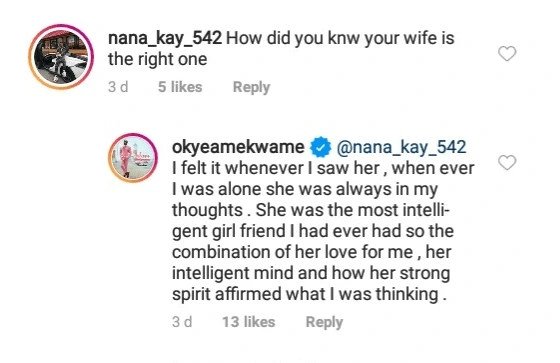Open nana_kay_542's profile picture
Image resolution: width=560 pixels, height=363 pixels.
point(61,56)
